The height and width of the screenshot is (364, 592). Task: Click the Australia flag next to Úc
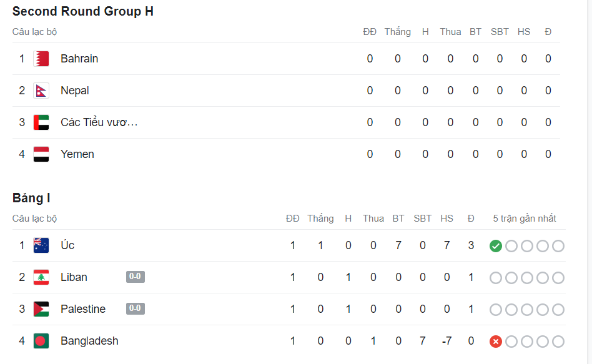[41, 245]
